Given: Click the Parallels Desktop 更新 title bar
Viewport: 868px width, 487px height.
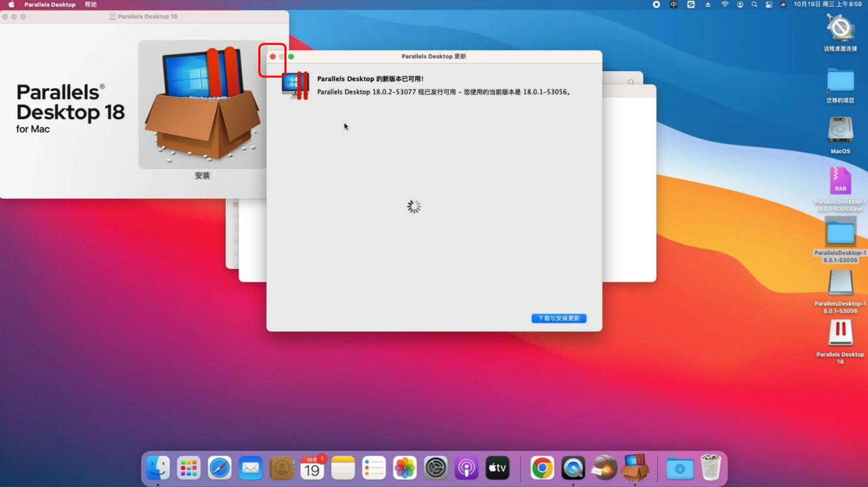Looking at the screenshot, I should tap(434, 57).
